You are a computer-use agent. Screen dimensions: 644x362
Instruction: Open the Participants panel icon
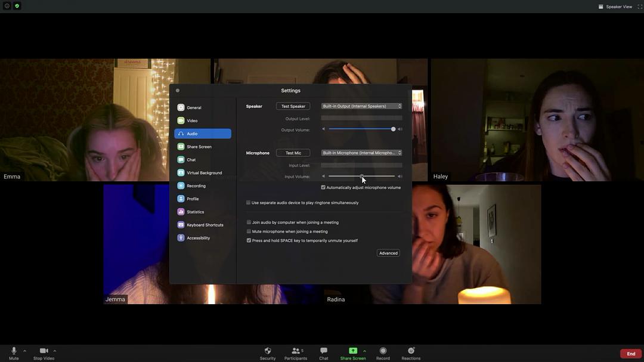[x=295, y=351]
